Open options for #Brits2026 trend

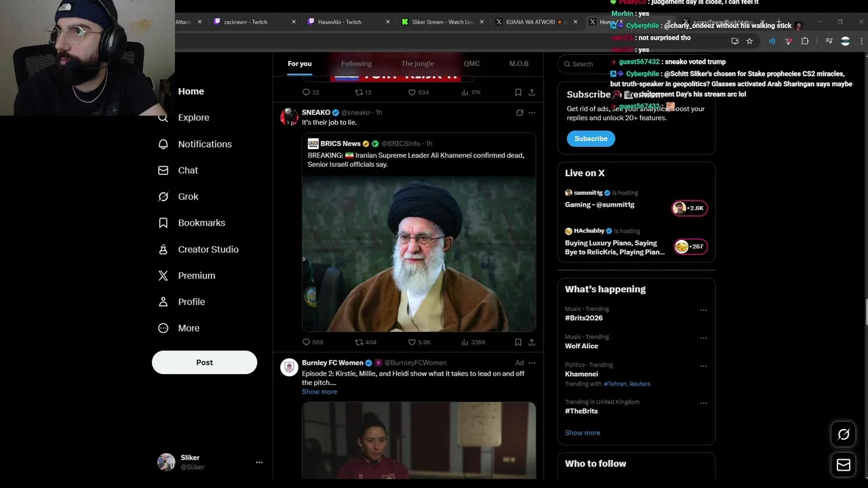[703, 310]
